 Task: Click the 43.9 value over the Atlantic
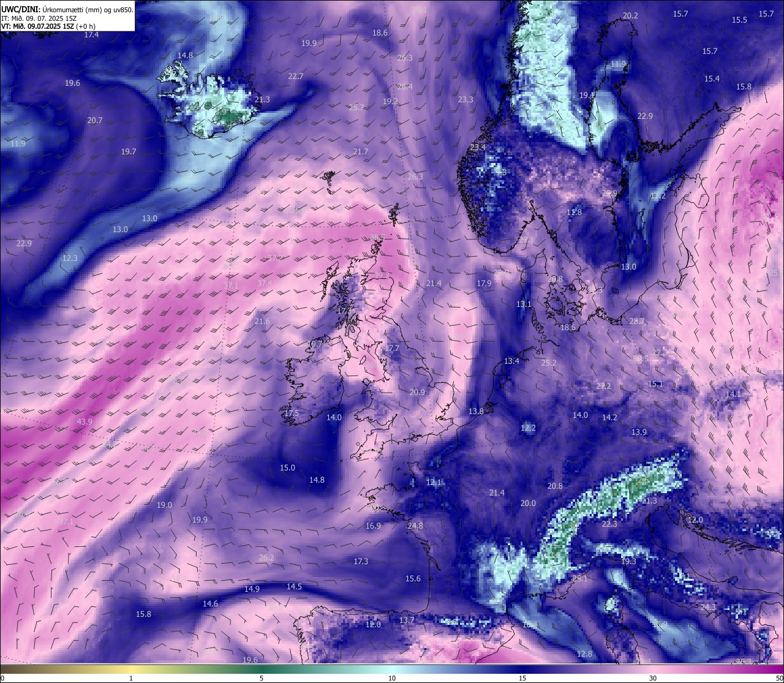(85, 422)
